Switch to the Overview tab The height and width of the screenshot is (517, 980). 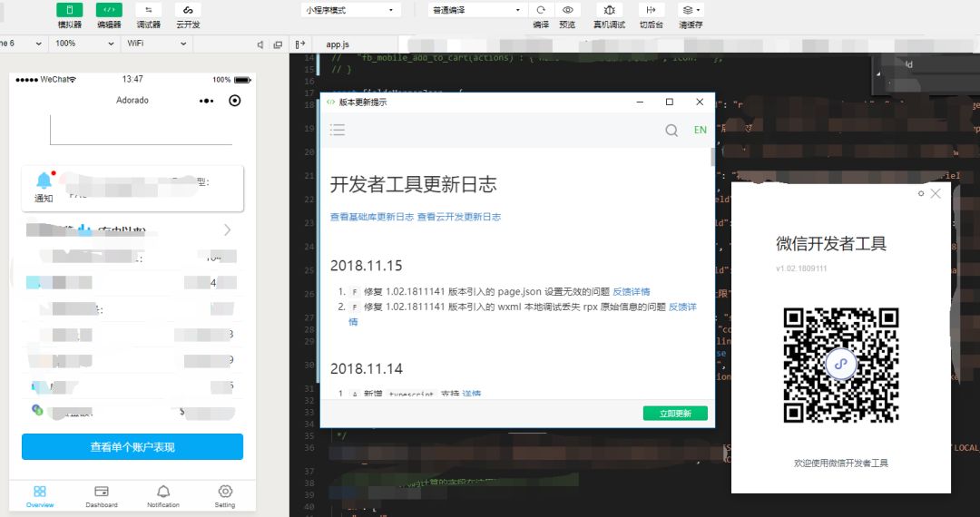tap(40, 496)
